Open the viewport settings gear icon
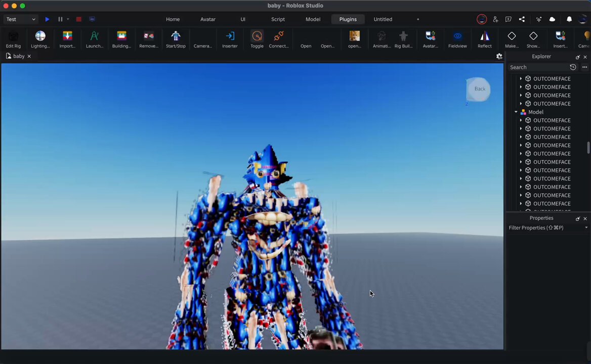Screen dimensions: 591x364 click(x=499, y=56)
